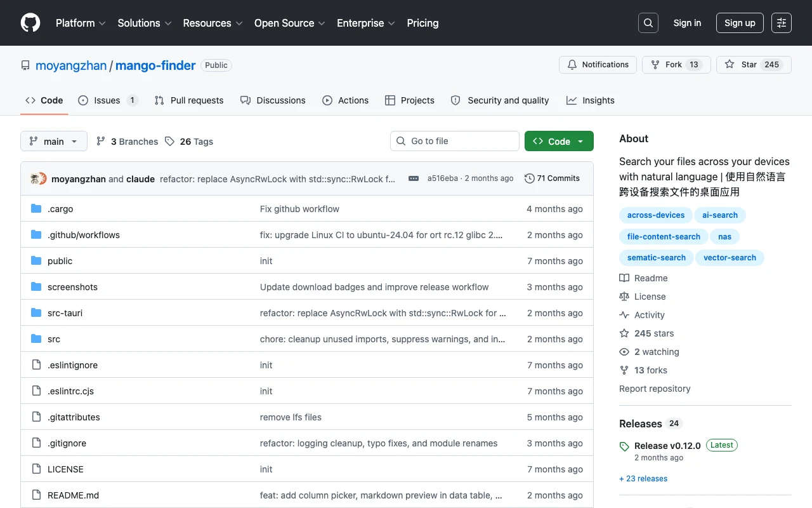Click the repository icon before moyangzhan
This screenshot has width=812, height=508.
pos(25,65)
